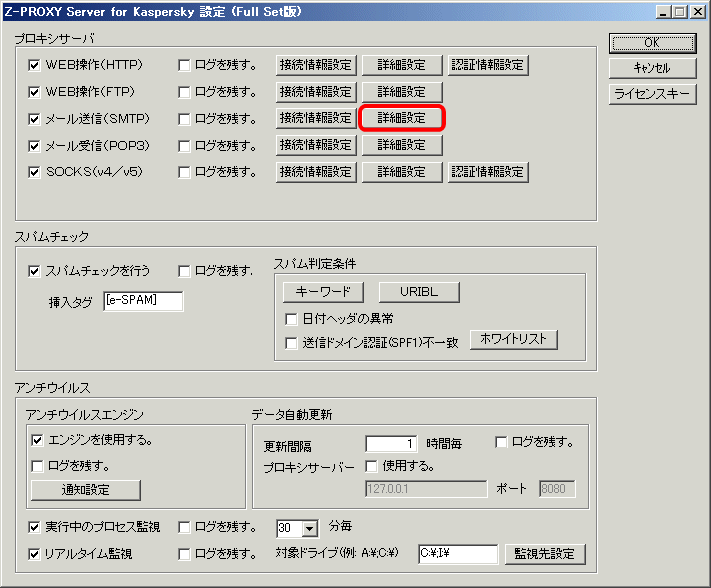Enable ログを残す for data auto update

pos(501,442)
